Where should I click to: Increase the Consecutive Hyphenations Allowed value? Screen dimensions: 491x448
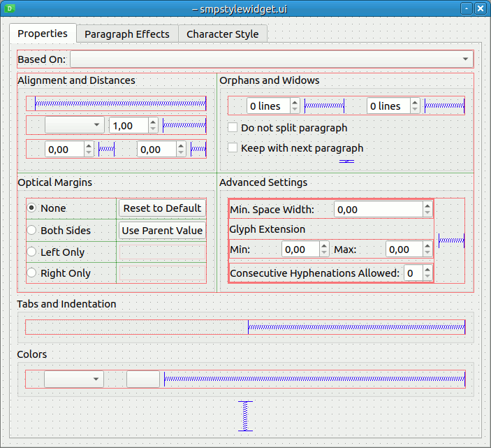coord(427,269)
